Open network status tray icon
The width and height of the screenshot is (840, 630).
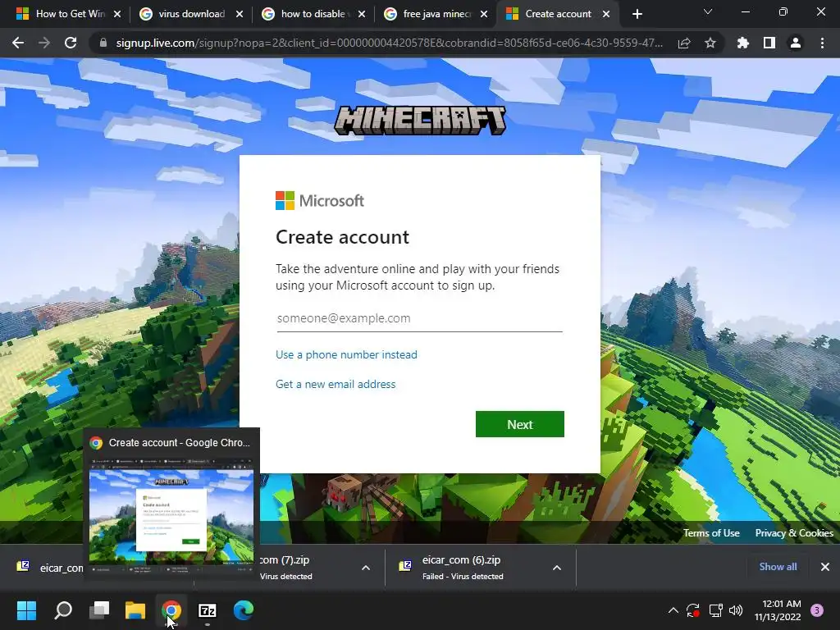(x=715, y=609)
